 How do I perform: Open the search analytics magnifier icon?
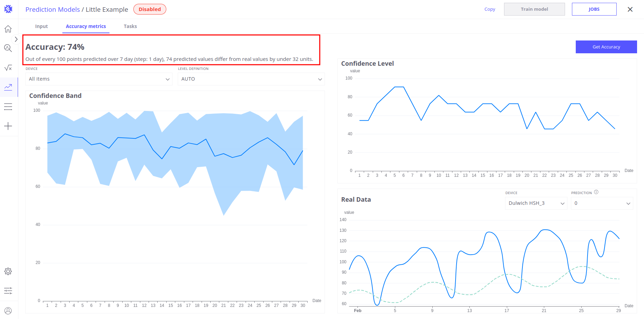(x=8, y=48)
